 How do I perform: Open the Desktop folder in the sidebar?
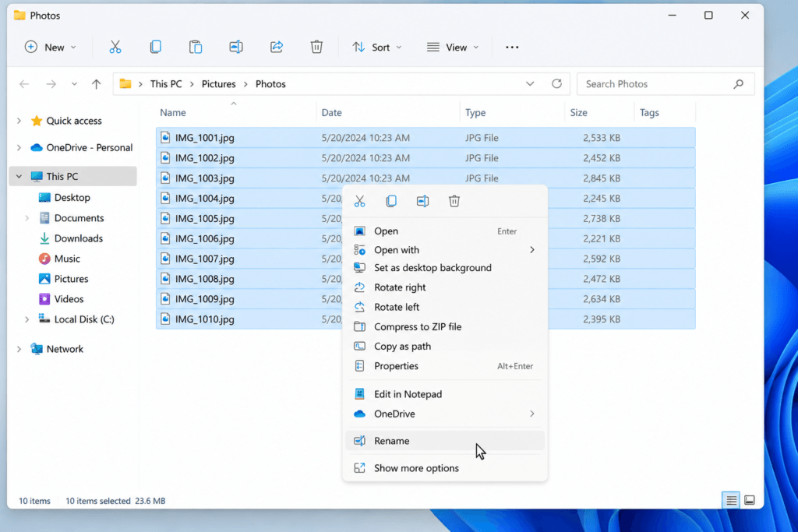coord(72,197)
